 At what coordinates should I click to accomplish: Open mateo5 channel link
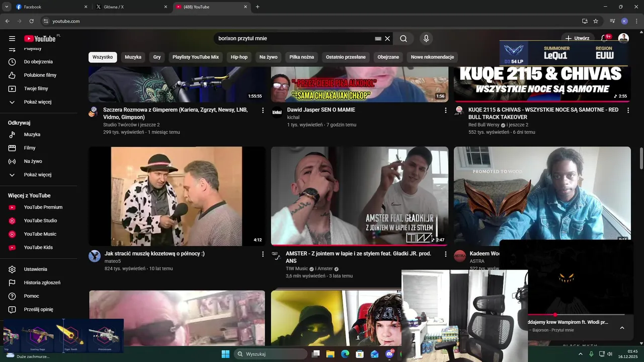[x=113, y=261]
